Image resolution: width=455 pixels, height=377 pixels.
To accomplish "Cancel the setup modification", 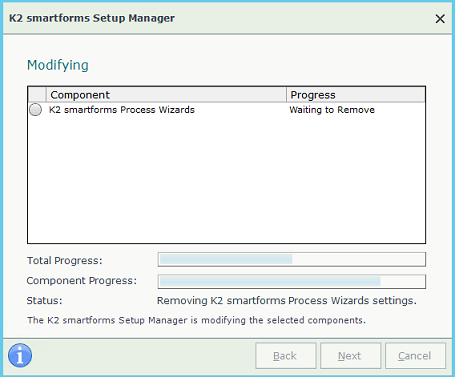I will (x=415, y=356).
